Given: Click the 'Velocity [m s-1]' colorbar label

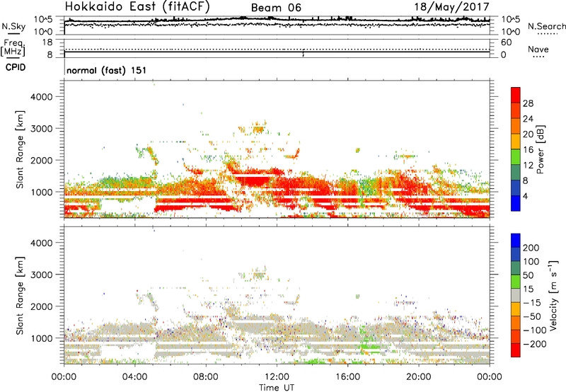Looking at the screenshot, I should click(554, 295).
